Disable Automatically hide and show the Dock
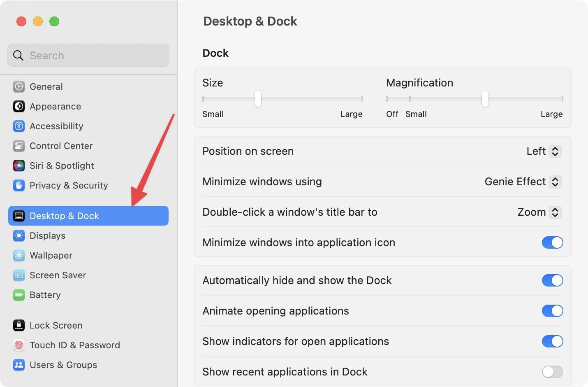Viewport: 588px width, 387px height. pos(552,280)
